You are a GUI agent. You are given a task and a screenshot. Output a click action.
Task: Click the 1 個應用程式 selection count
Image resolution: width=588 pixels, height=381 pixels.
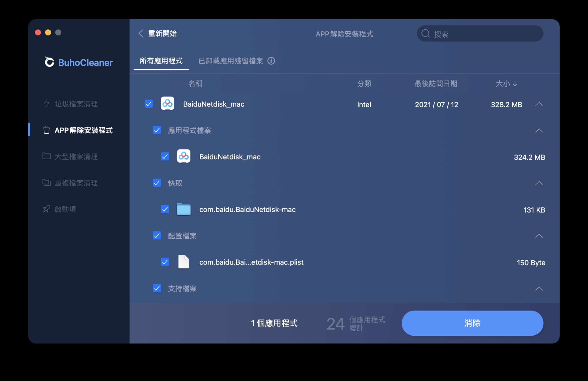274,323
